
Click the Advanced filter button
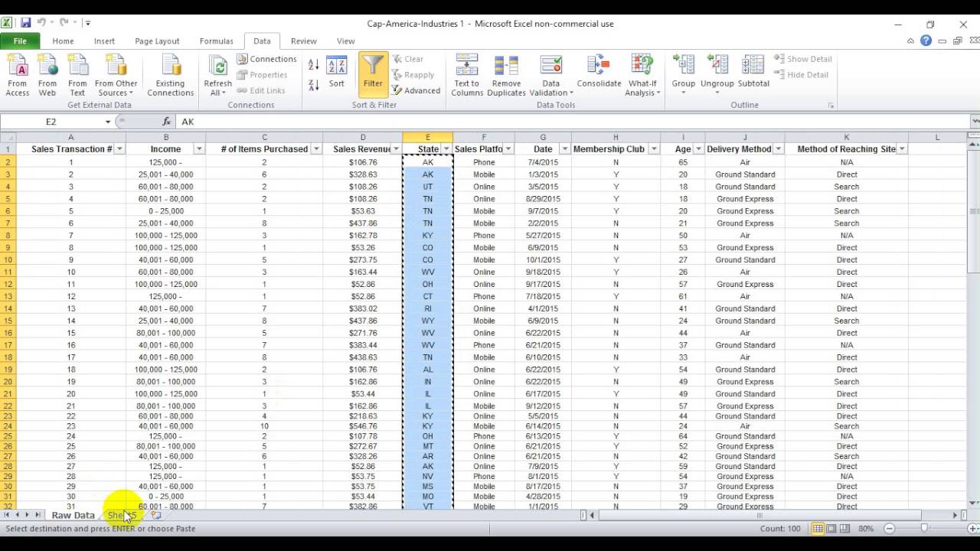coord(416,90)
